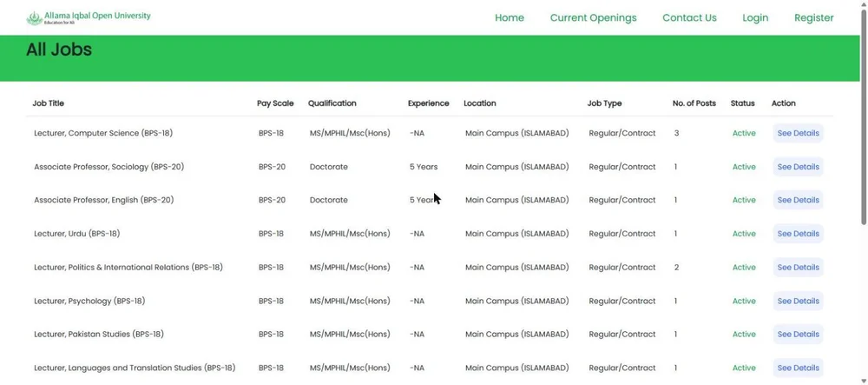Click the Experience column header
This screenshot has height=385, width=868.
(429, 103)
